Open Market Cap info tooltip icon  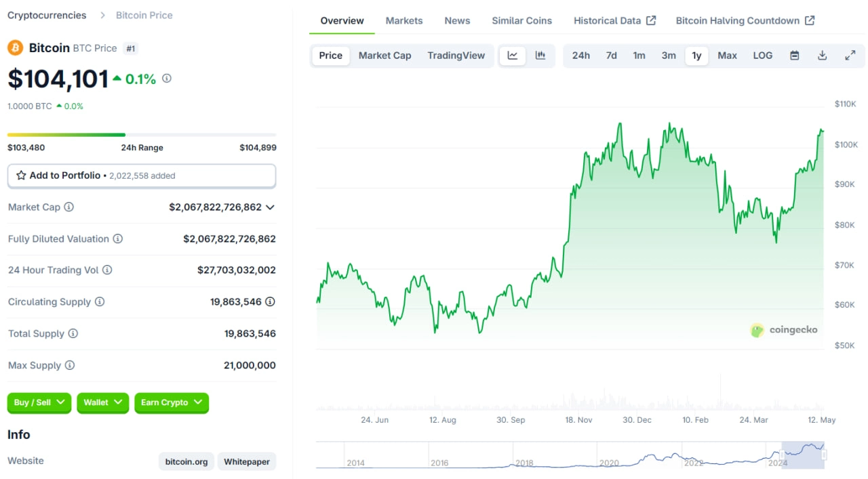pyautogui.click(x=68, y=207)
